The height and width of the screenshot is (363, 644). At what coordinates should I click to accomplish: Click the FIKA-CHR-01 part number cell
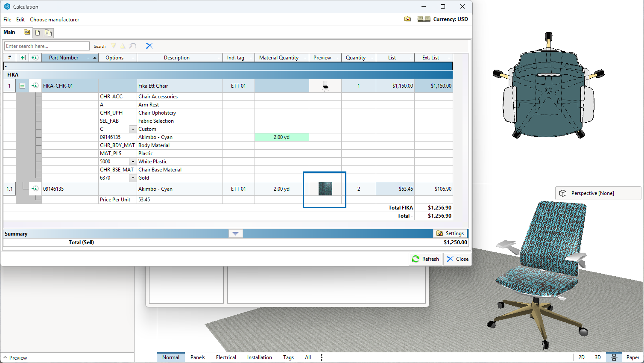70,86
